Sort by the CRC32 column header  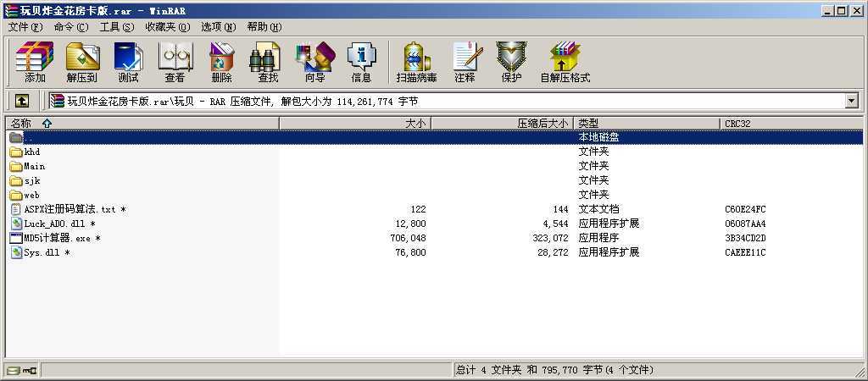pyautogui.click(x=792, y=124)
